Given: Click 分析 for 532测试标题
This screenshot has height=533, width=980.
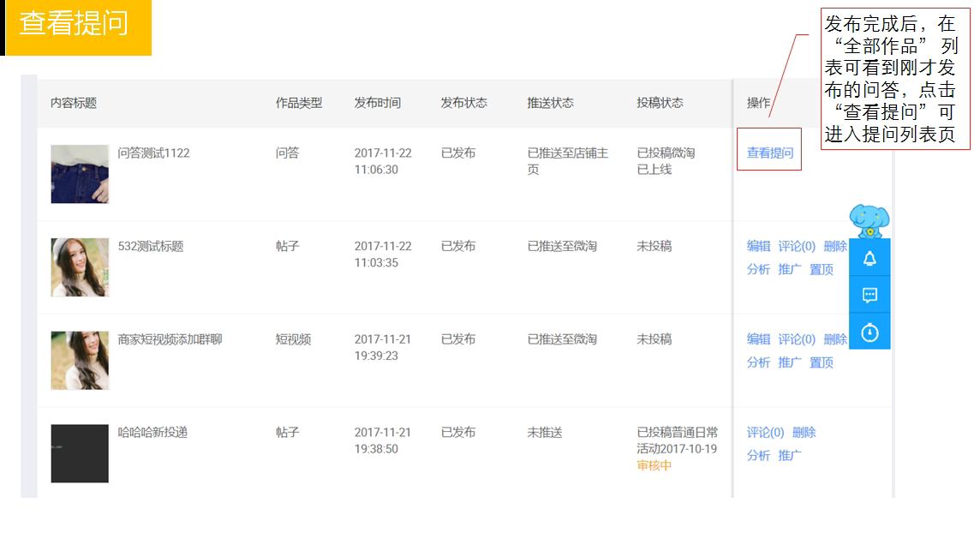Looking at the screenshot, I should pyautogui.click(x=758, y=269).
